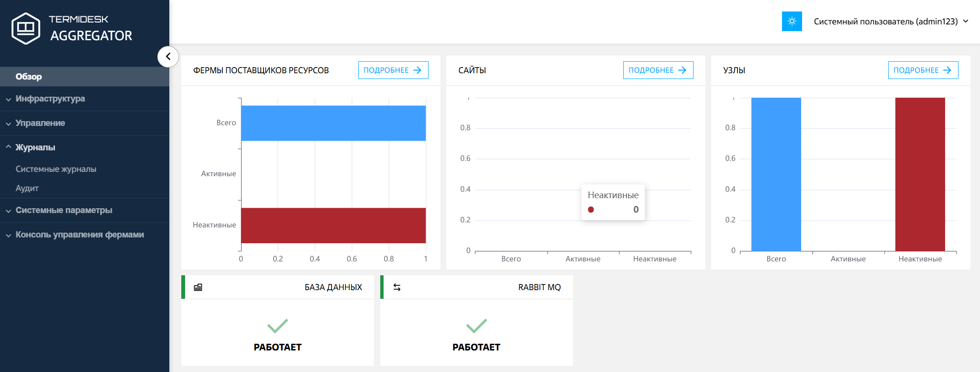The image size is (980, 372).
Task: Click the green checkmark in the database card
Action: (x=277, y=326)
